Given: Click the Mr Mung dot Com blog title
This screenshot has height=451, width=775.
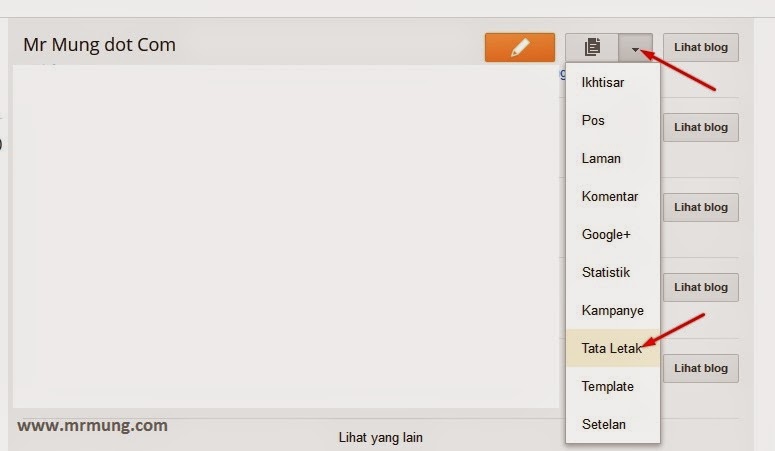Looking at the screenshot, I should [x=99, y=45].
